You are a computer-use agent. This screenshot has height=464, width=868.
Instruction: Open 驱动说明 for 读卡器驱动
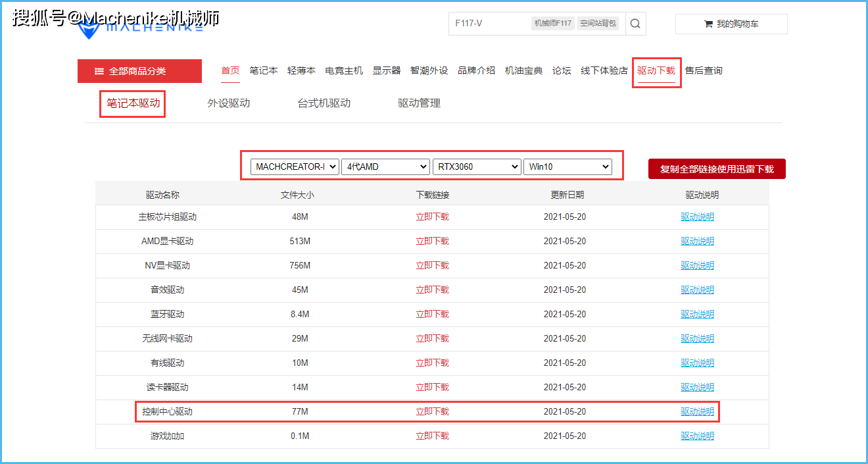click(x=697, y=387)
